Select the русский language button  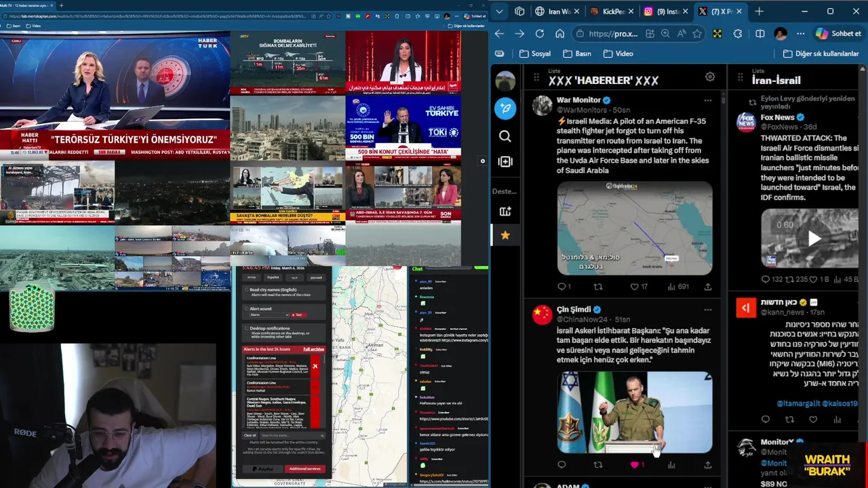(x=316, y=277)
